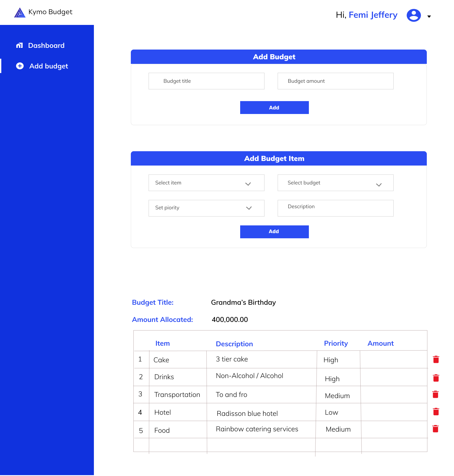
Task: Open the Select budget dropdown
Action: 335,183
